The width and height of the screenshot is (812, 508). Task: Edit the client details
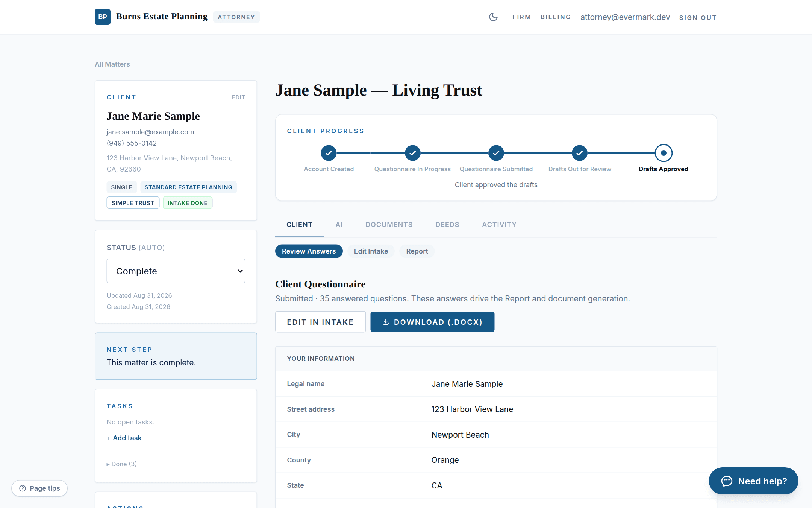[238, 97]
